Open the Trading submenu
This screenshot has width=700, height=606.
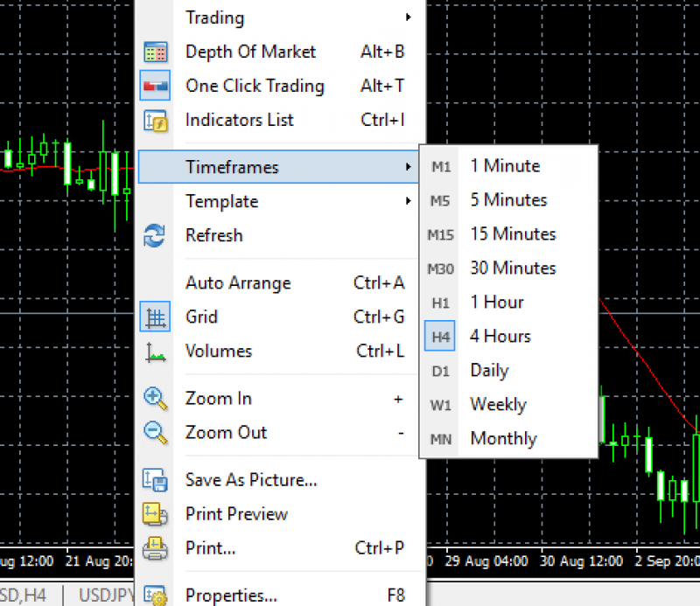280,17
